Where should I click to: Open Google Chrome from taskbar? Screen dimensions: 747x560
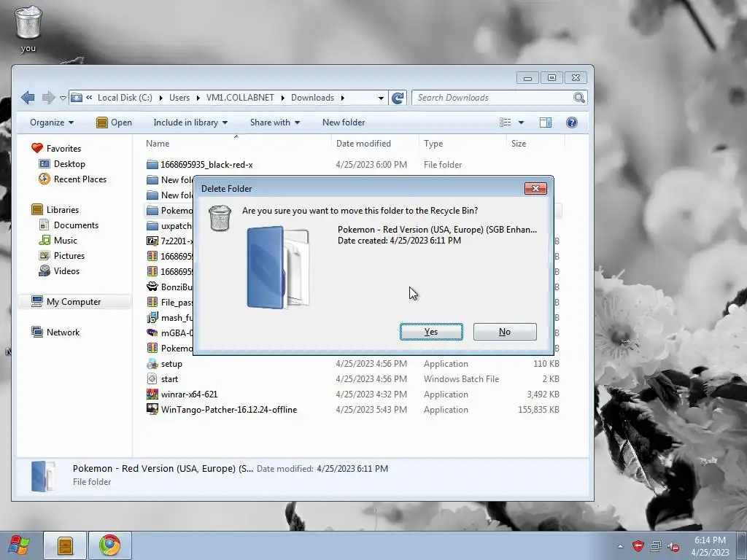pyautogui.click(x=109, y=545)
